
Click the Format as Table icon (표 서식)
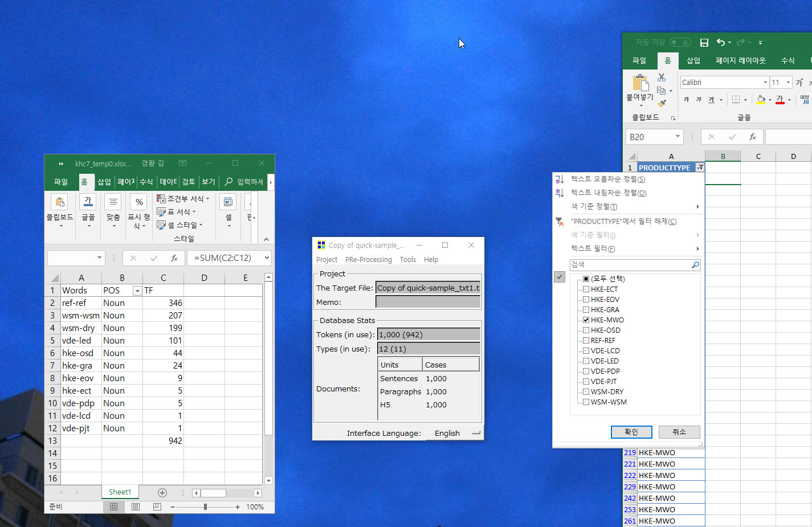tap(161, 211)
